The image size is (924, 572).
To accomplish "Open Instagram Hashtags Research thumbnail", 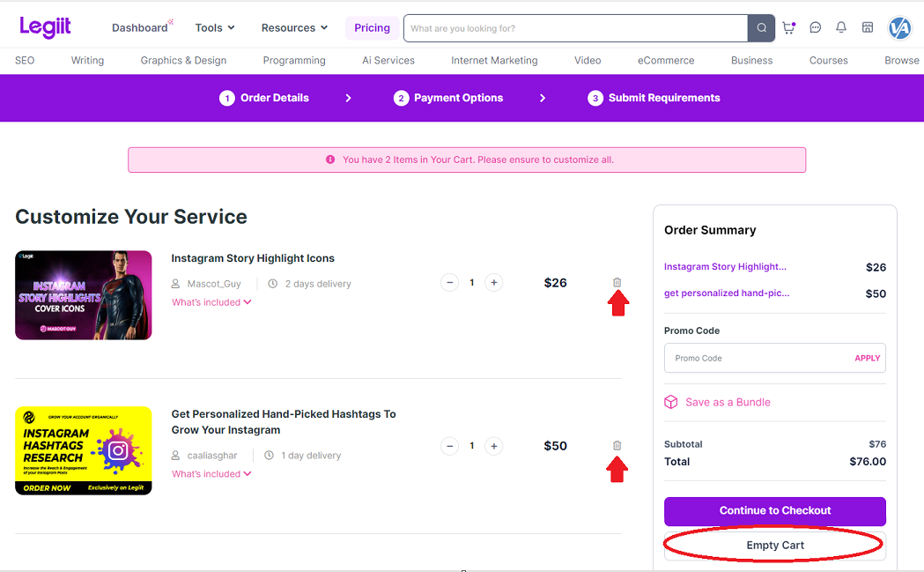I will pos(84,451).
